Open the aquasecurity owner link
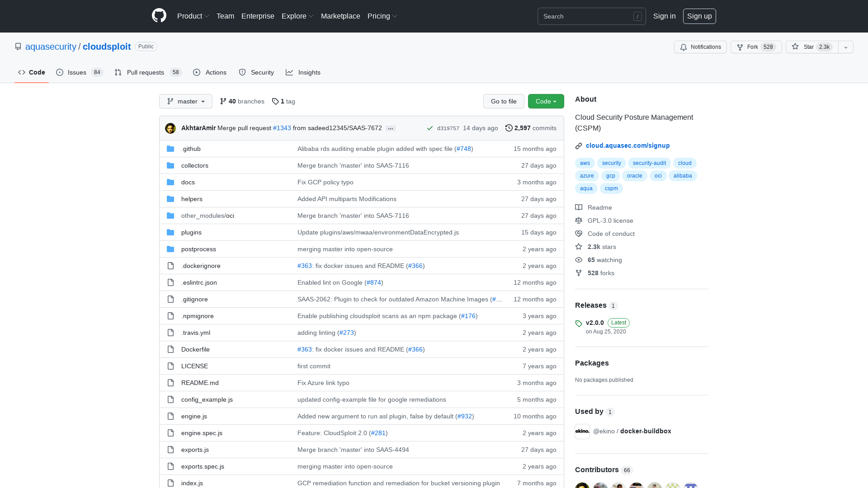 (51, 47)
